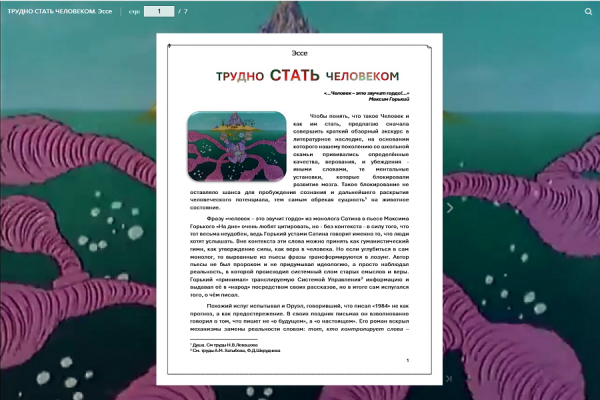This screenshot has width=600, height=400.
Task: Select the footnote mentioning Шерудяева
Action: (235, 350)
